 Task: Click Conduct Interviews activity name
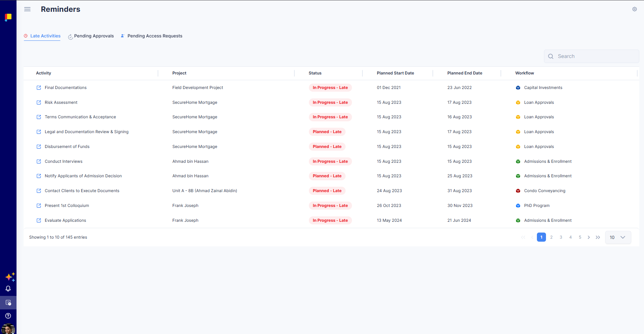[x=64, y=161]
